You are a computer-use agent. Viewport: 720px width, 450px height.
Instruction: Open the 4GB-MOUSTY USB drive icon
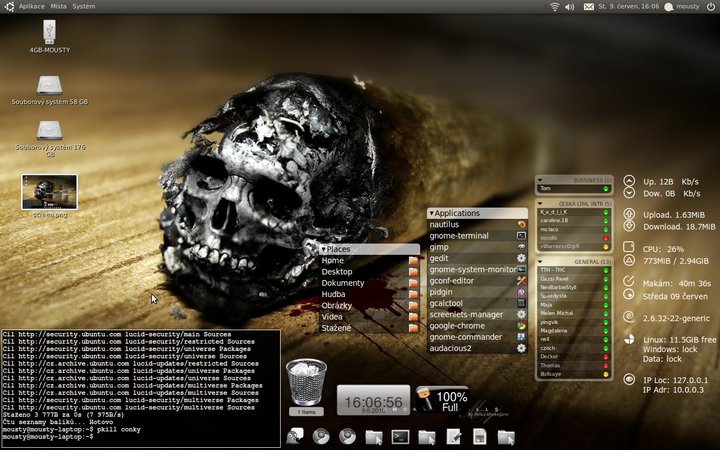click(49, 33)
